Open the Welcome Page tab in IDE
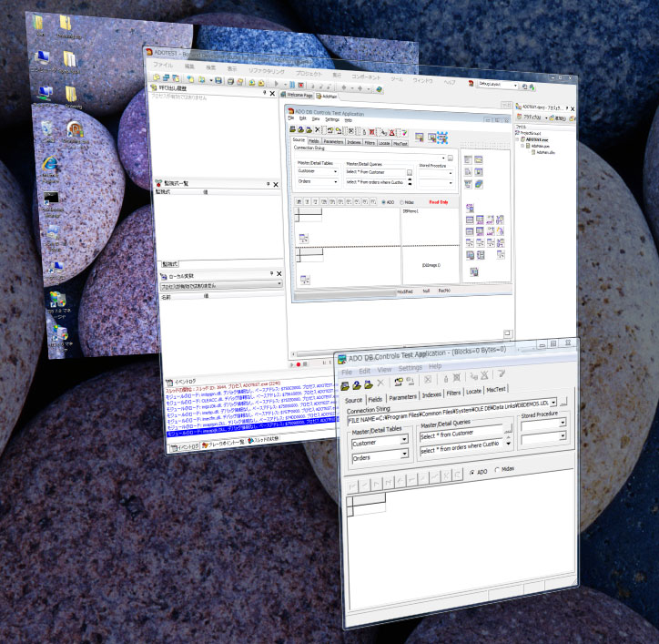Screen dimensions: 659x644 click(297, 95)
